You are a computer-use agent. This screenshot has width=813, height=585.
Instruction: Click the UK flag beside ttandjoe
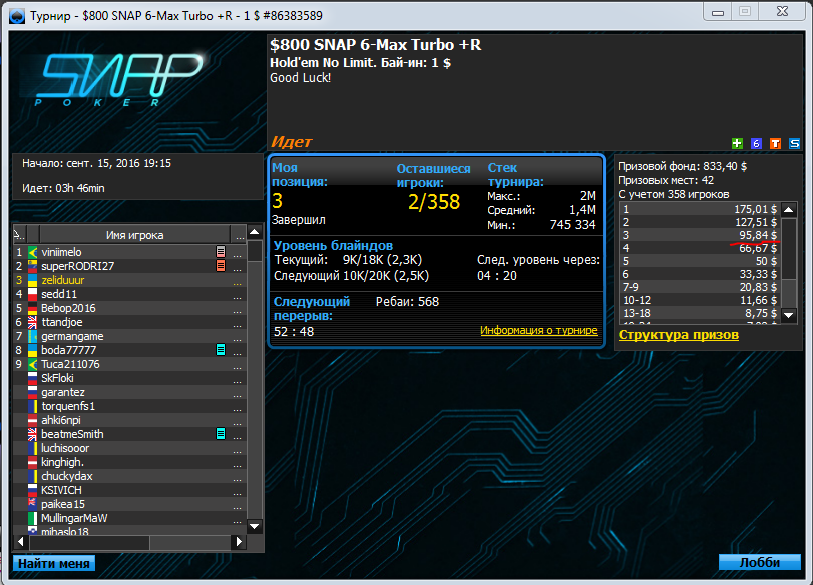[x=32, y=322]
